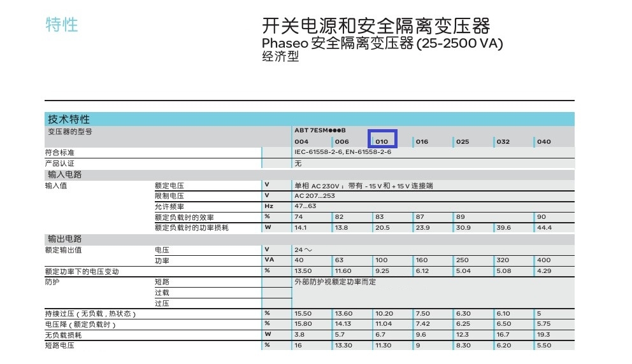Select the "032" column header
Image resolution: width=632 pixels, height=364 pixels.
503,142
